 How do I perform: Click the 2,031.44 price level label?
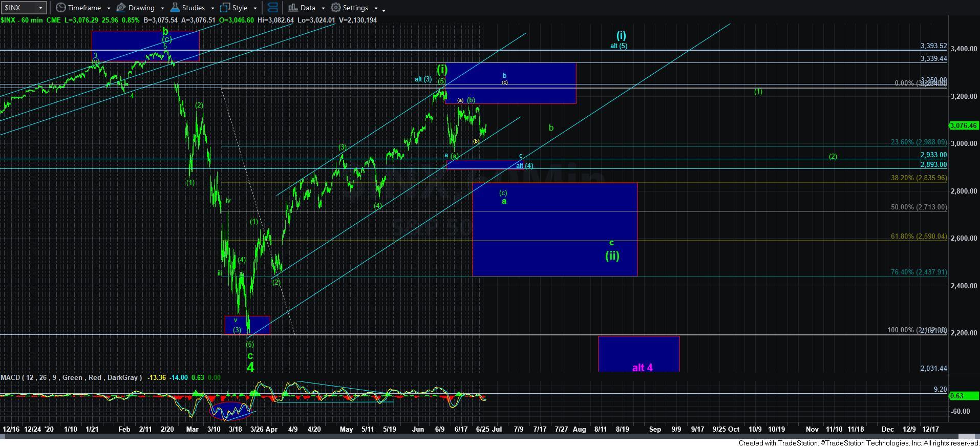pos(933,368)
